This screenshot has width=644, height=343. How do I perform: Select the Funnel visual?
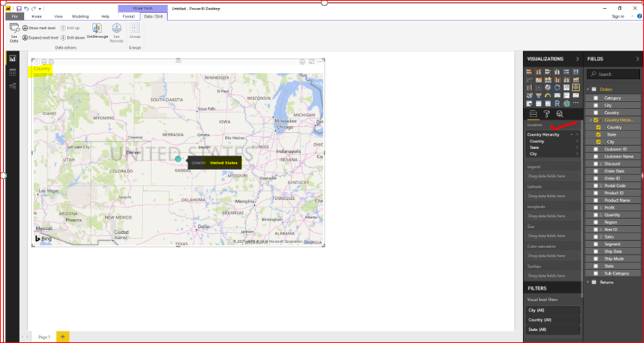coord(539,95)
